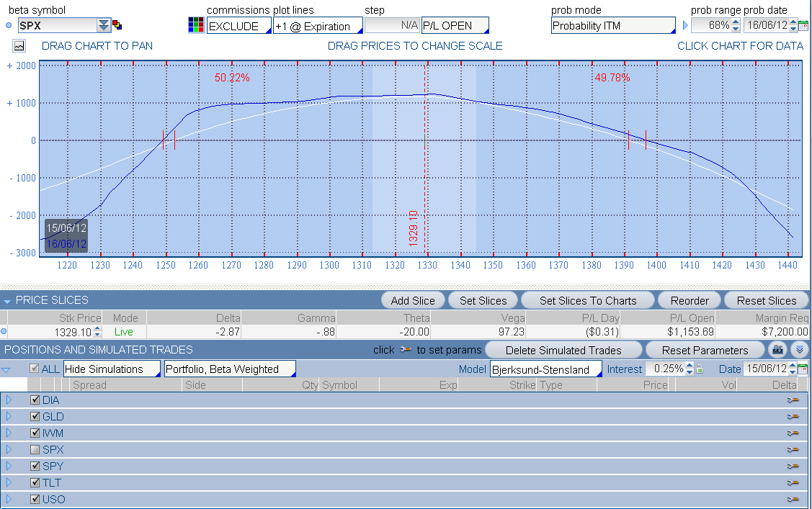Open parameters wrench for the IWM row
The image size is (812, 509).
click(793, 433)
